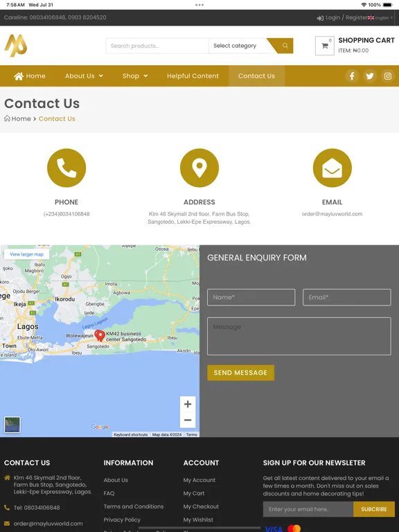Click the Google logo on map
This screenshot has height=532, width=399.
[x=100, y=427]
